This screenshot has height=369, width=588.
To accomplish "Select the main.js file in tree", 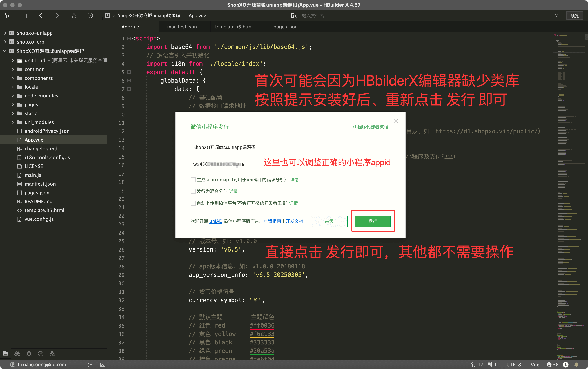I will pyautogui.click(x=33, y=175).
